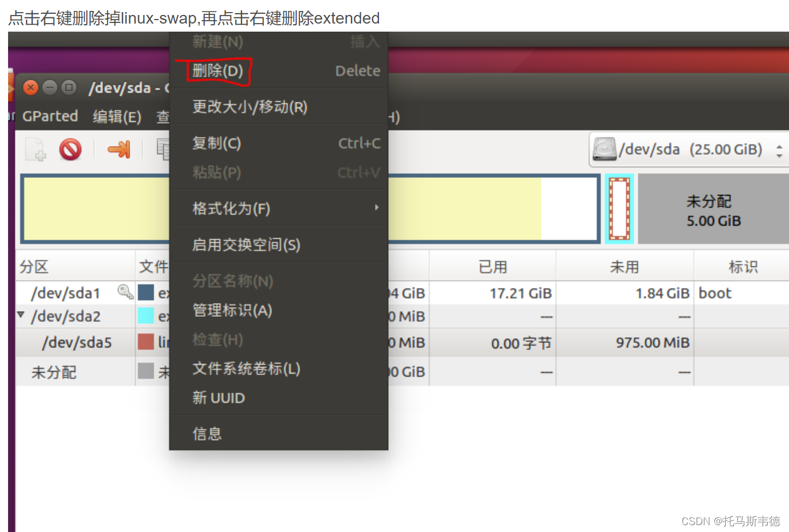The image size is (789, 532).
Task: Click the red delete partition toolbar icon
Action: [70, 150]
